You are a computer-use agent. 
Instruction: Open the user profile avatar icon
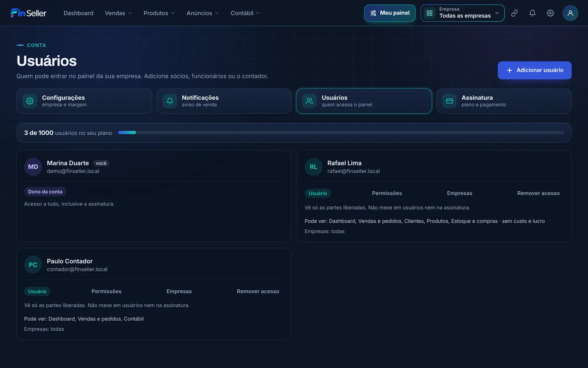(x=570, y=13)
